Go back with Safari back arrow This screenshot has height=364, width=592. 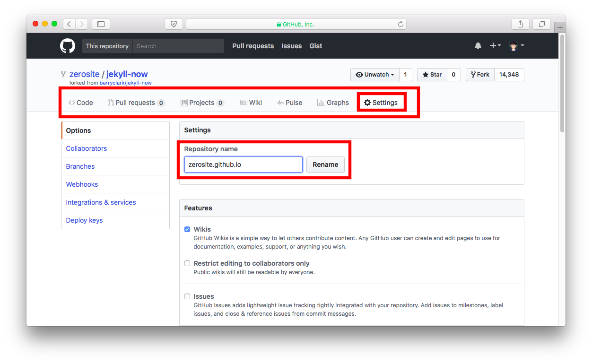(69, 24)
